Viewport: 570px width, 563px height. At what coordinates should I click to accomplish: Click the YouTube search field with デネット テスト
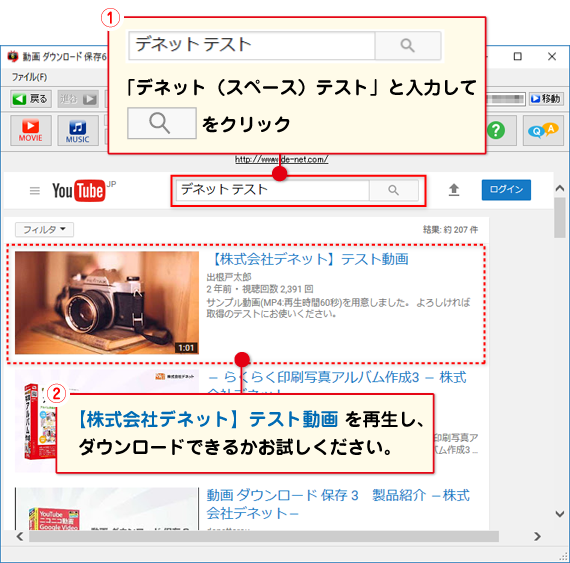(x=273, y=190)
